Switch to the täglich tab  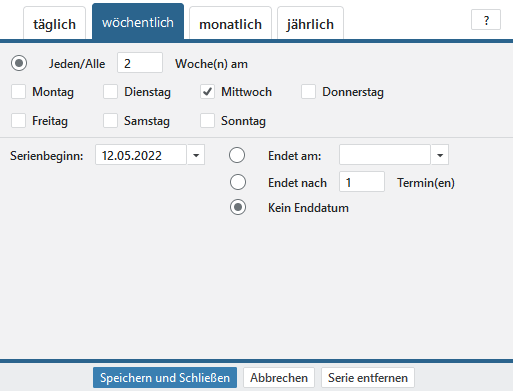[x=54, y=23]
